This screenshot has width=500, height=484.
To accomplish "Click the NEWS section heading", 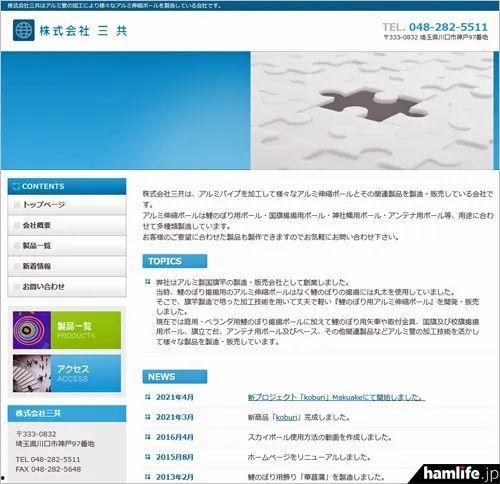I will click(x=175, y=377).
